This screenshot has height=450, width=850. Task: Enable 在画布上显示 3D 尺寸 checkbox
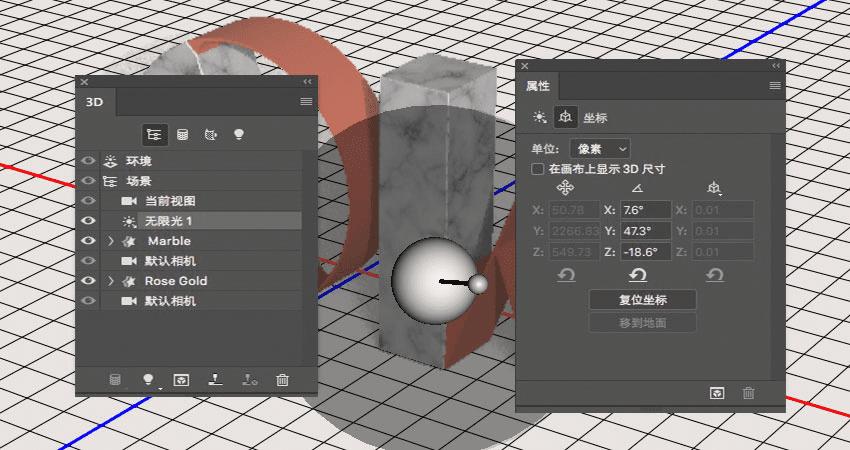(538, 169)
